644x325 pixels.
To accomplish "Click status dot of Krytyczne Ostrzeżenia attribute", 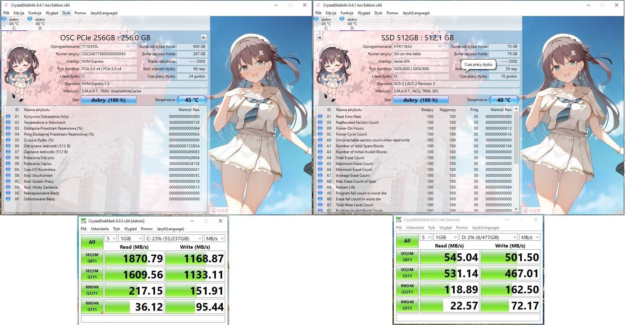I will pos(8,117).
